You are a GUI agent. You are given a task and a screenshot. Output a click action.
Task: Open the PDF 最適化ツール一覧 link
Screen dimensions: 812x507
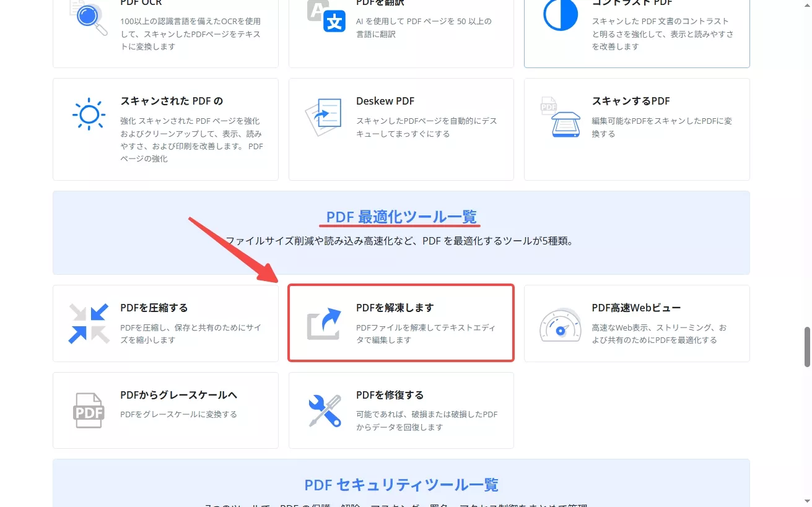click(400, 217)
